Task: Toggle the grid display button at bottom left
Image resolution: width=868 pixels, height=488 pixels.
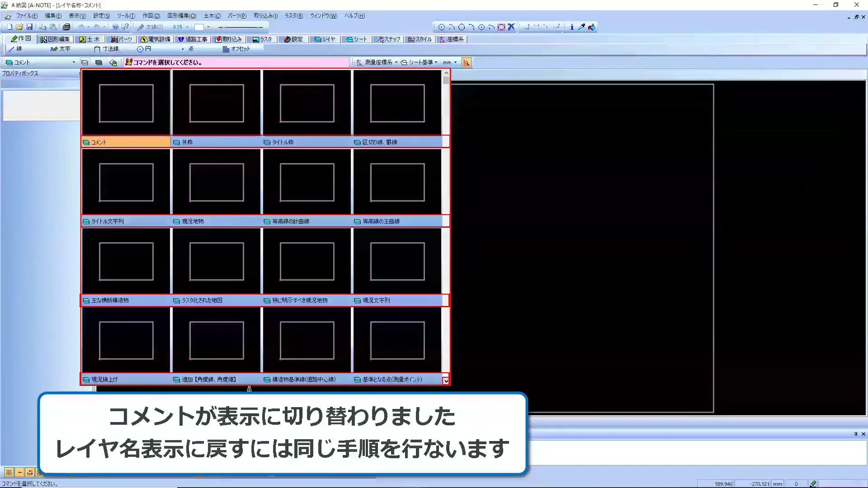Action: click(9, 472)
